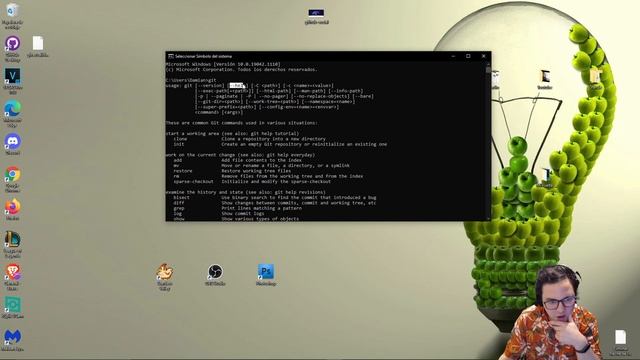The height and width of the screenshot is (360, 640).
Task: Click the Command Prompt window title text
Action: tap(203, 56)
